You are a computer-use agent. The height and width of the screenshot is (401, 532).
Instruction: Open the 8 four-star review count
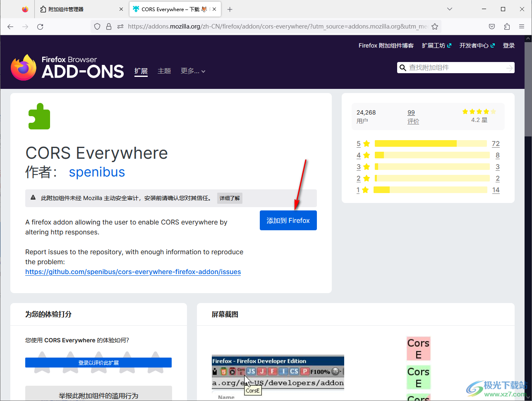click(498, 155)
